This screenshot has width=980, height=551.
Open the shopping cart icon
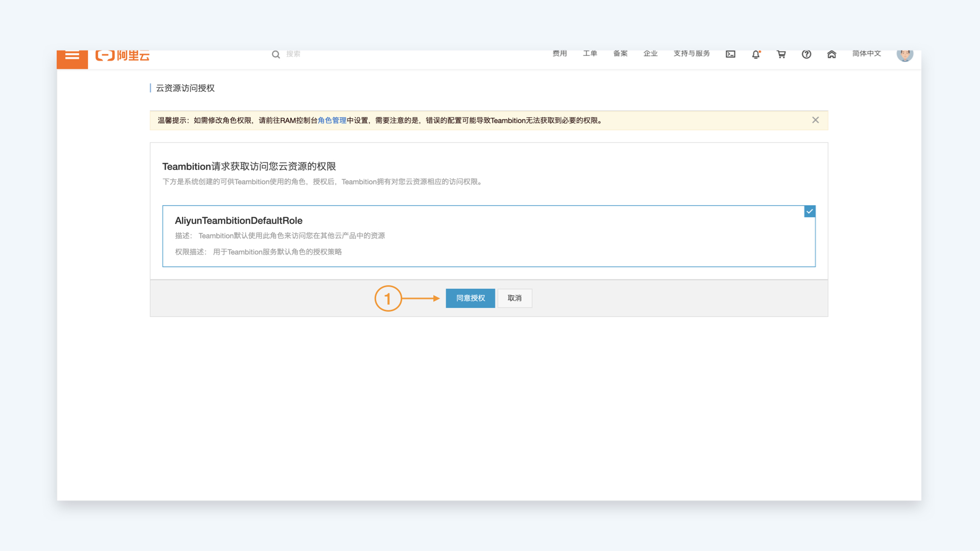[781, 54]
